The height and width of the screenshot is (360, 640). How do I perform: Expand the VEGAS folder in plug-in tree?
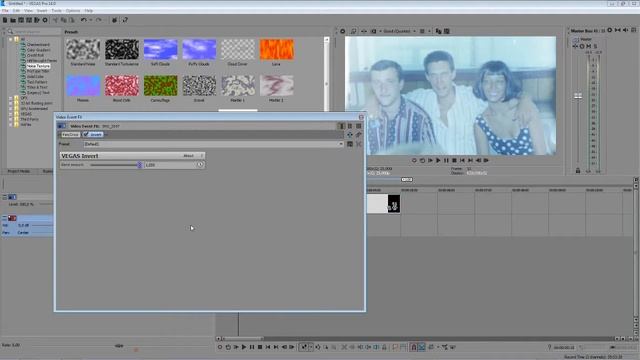coord(11,114)
